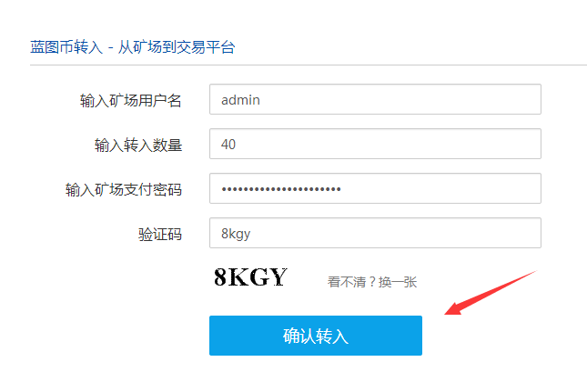Focus the 输入转入数量 input field

point(375,144)
